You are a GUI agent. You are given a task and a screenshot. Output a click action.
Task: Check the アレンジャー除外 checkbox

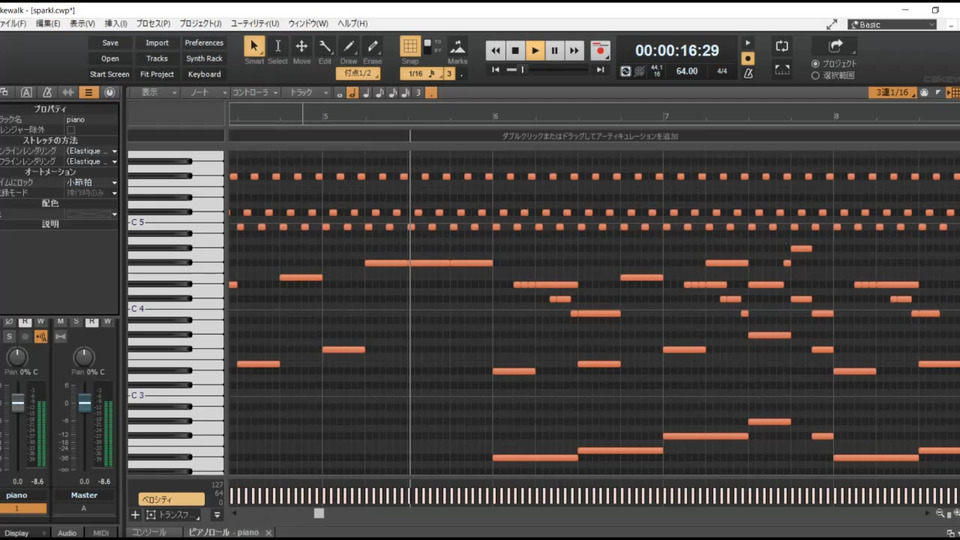(x=71, y=130)
